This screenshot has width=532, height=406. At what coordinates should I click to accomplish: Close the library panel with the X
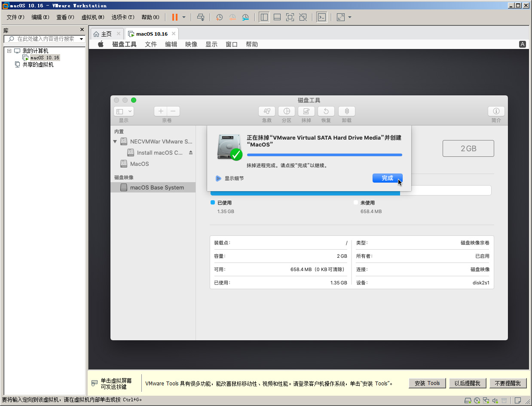(x=82, y=30)
